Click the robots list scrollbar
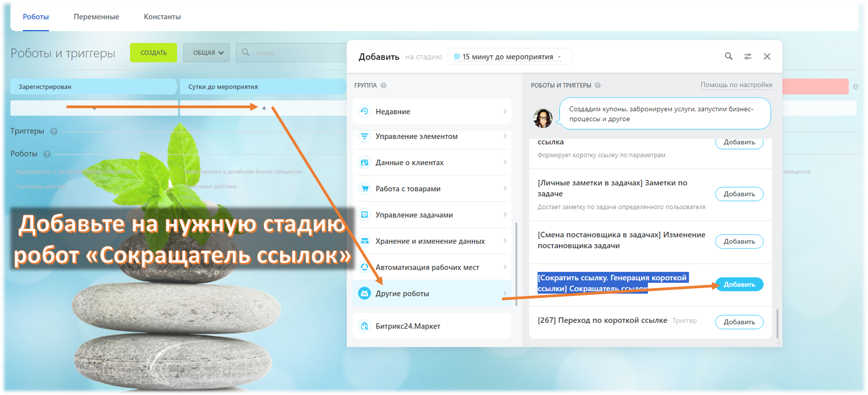 point(777,323)
